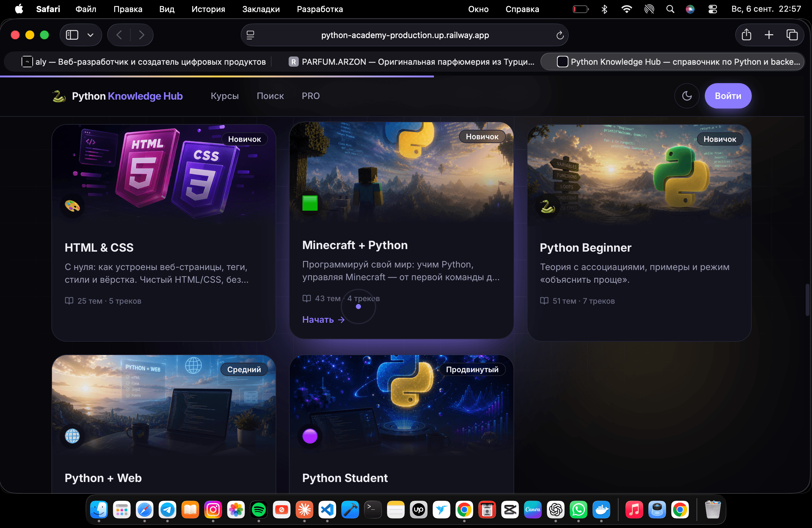Click the purple circle on Python Student card
Screen dimensions: 812x528
(x=310, y=436)
